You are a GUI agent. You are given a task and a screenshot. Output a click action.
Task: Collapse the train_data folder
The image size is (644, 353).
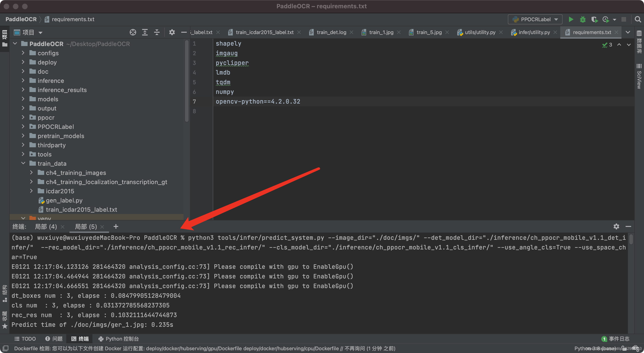(x=23, y=163)
